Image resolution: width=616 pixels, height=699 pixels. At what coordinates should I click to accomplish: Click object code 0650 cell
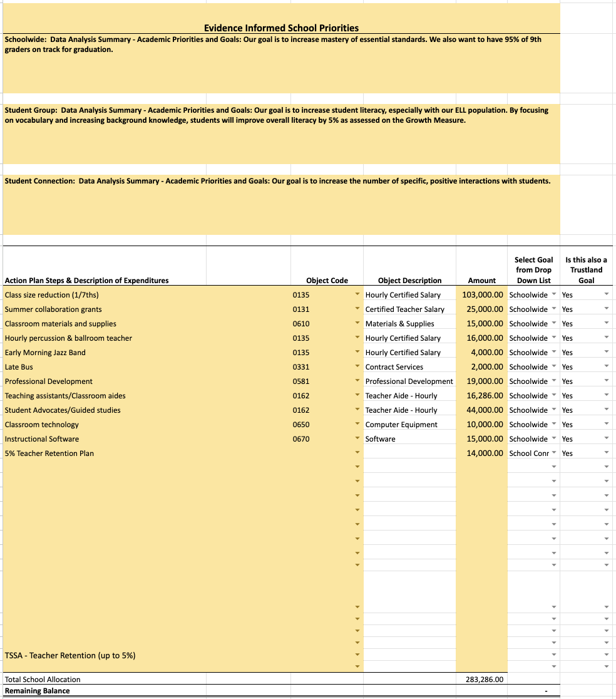[300, 425]
